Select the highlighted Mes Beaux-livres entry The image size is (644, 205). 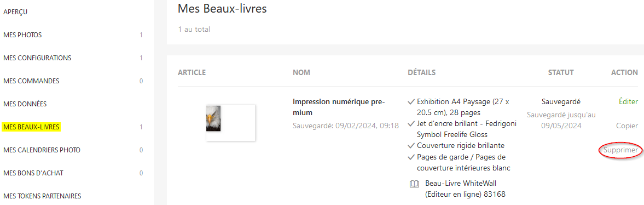(x=31, y=127)
